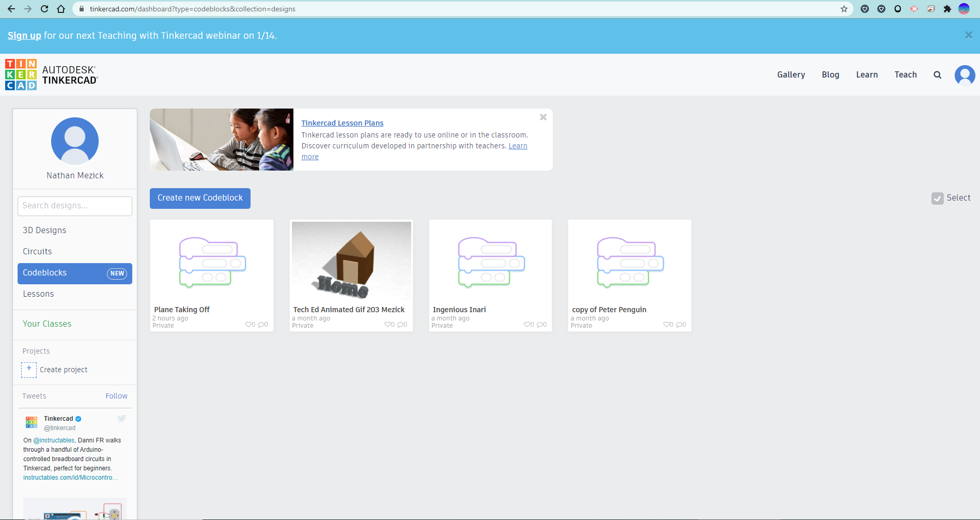Click the Twitter bird icon in Tweets
This screenshot has height=520, width=980.
(x=121, y=418)
